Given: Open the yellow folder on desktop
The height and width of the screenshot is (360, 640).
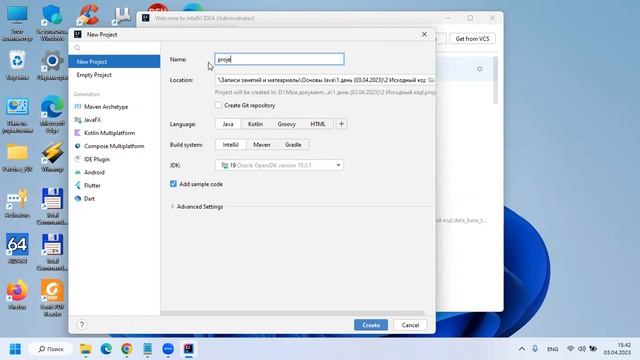Looking at the screenshot, I should click(17, 157).
